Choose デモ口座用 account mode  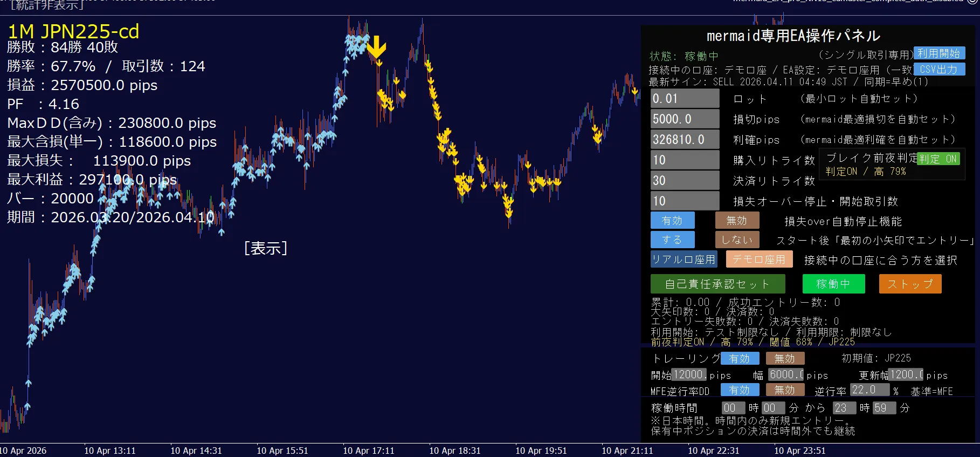click(x=759, y=260)
